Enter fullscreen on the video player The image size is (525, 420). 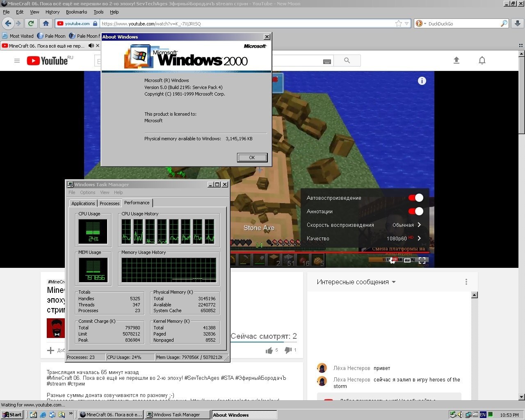[x=422, y=260]
